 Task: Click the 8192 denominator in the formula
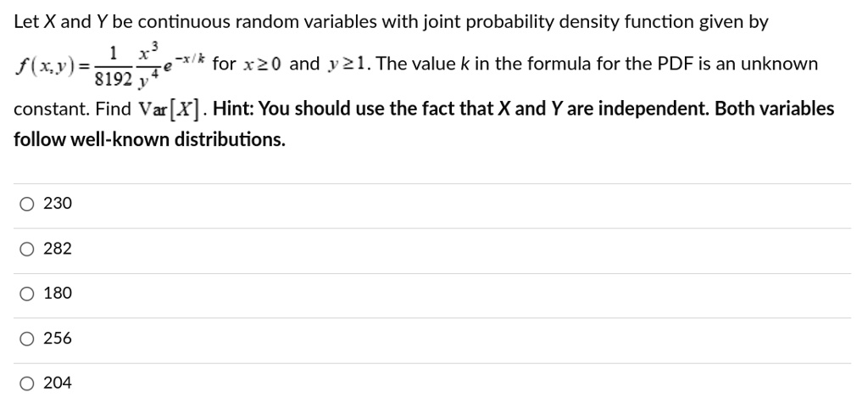pos(113,81)
